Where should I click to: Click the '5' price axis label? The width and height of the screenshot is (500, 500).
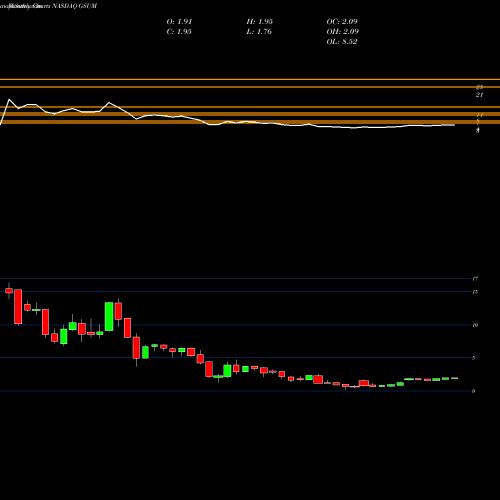(x=474, y=358)
